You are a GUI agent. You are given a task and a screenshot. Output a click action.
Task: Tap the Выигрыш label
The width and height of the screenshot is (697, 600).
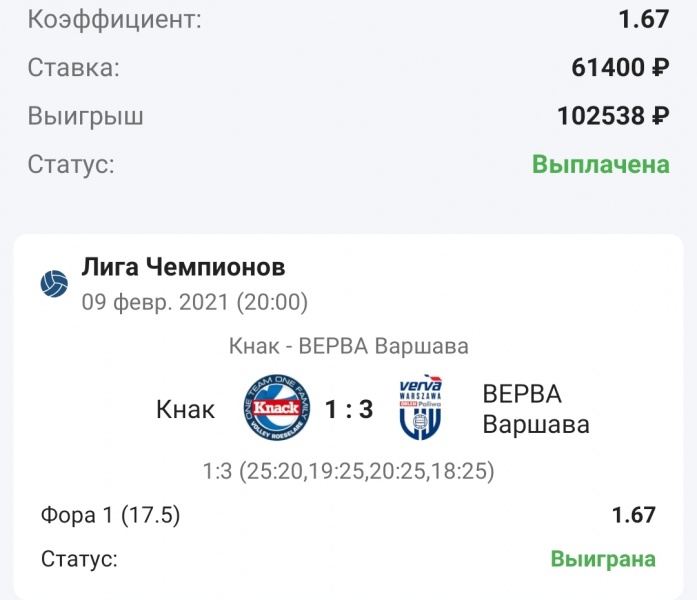point(85,116)
